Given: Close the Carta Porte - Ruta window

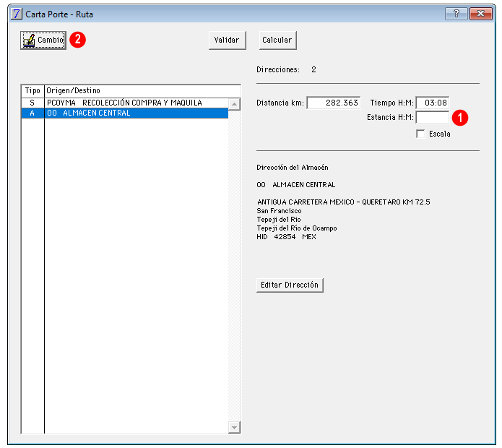Looking at the screenshot, I should click(480, 14).
